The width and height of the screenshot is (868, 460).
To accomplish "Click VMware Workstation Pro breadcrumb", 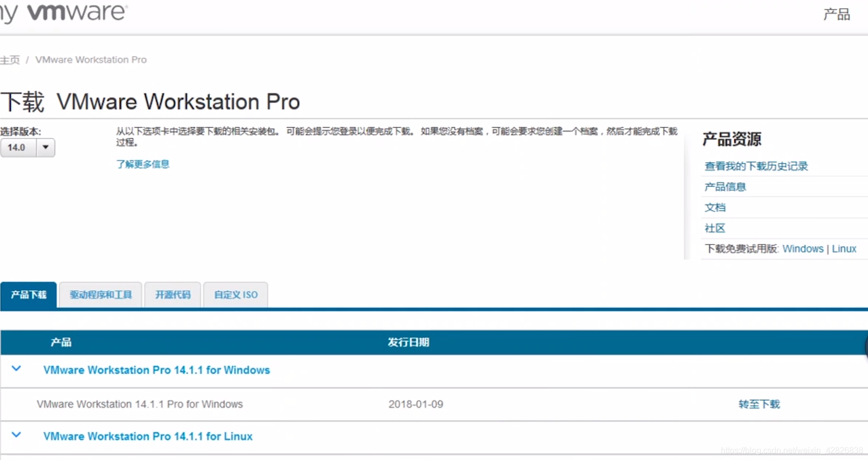I will pos(91,60).
